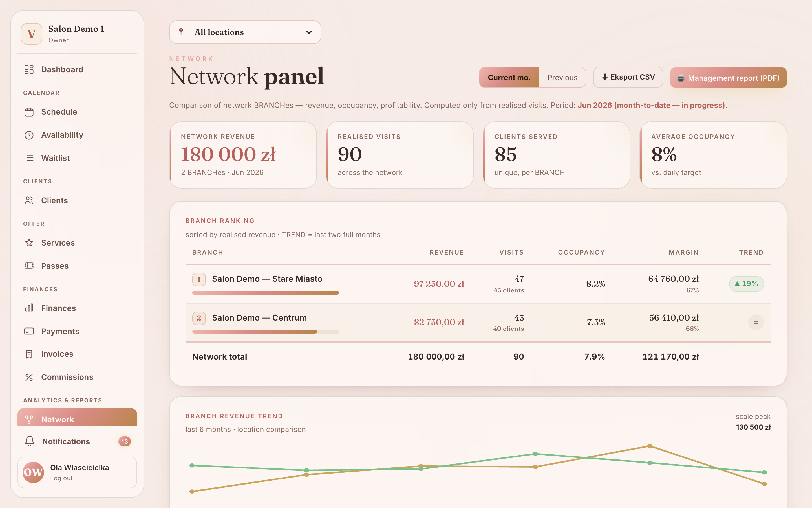Click the flat trend icon for Centrum

756,323
